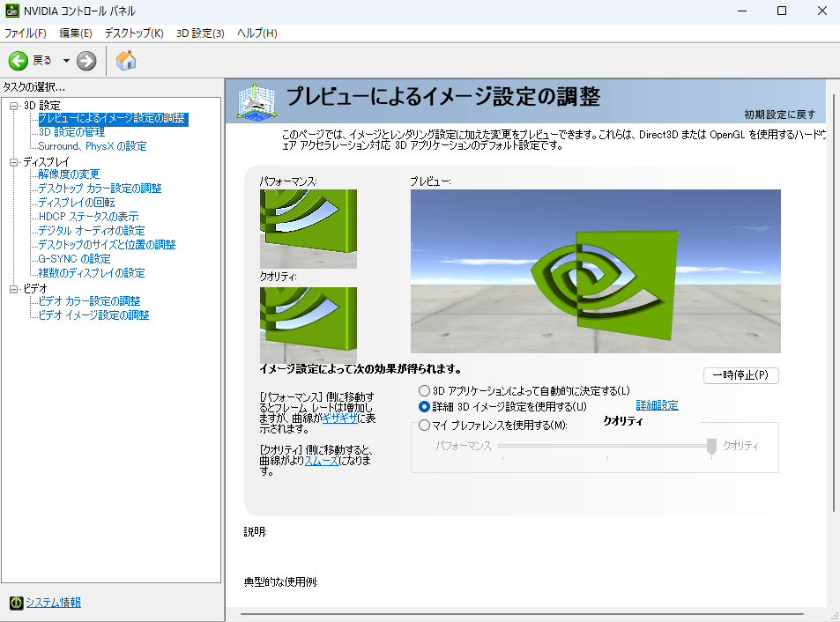Open the ファイル(F) menu
This screenshot has height=622, width=840.
coord(26,33)
